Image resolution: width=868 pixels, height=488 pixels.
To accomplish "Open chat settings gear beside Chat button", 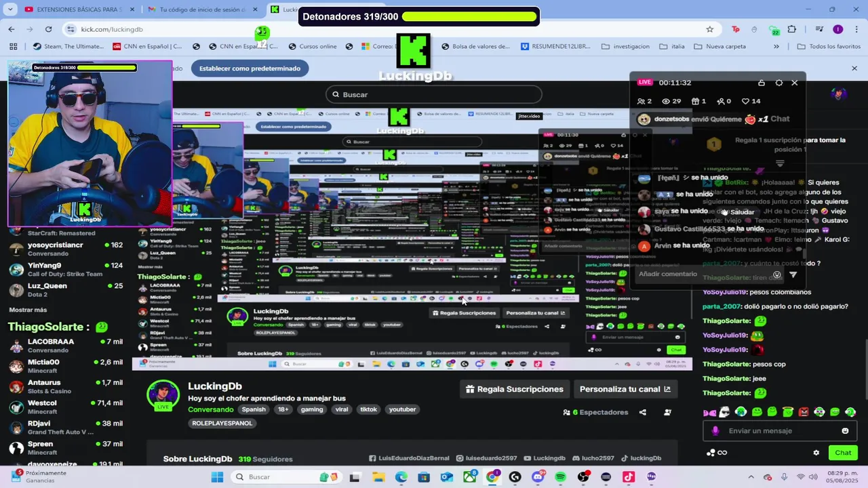I will point(816,453).
